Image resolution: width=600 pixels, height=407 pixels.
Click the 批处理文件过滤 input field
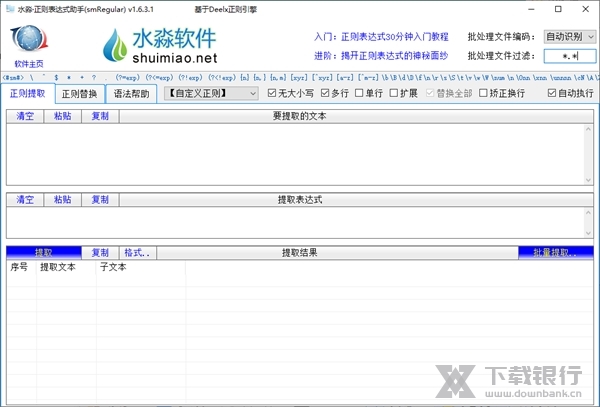[569, 56]
